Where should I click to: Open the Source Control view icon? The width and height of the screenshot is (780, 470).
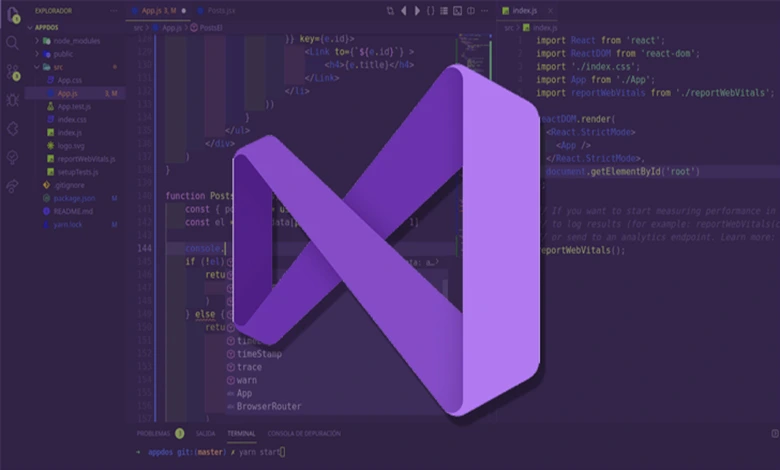(x=13, y=72)
